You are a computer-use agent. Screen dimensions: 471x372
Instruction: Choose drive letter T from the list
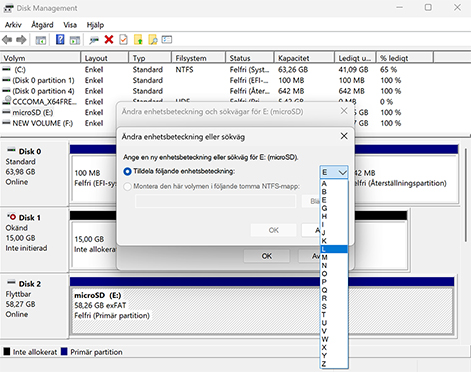[x=334, y=314]
